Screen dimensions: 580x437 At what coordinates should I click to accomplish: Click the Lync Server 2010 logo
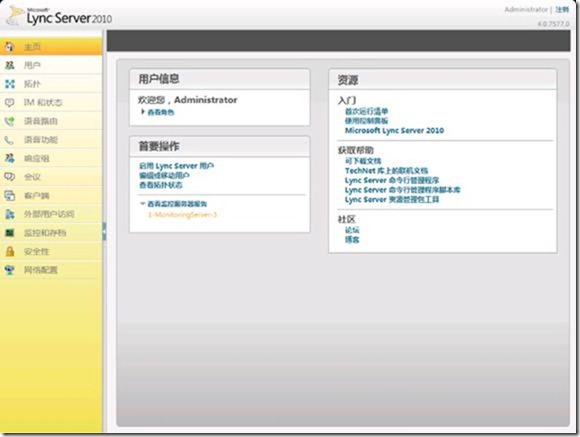click(x=60, y=17)
